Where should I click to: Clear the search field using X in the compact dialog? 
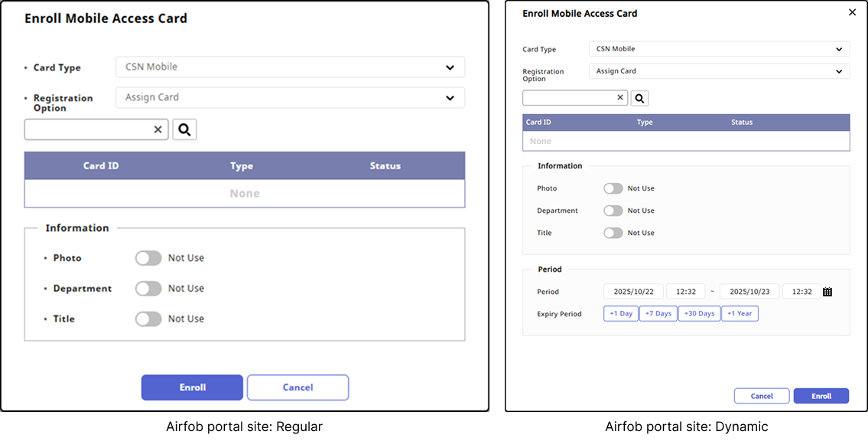[x=620, y=98]
